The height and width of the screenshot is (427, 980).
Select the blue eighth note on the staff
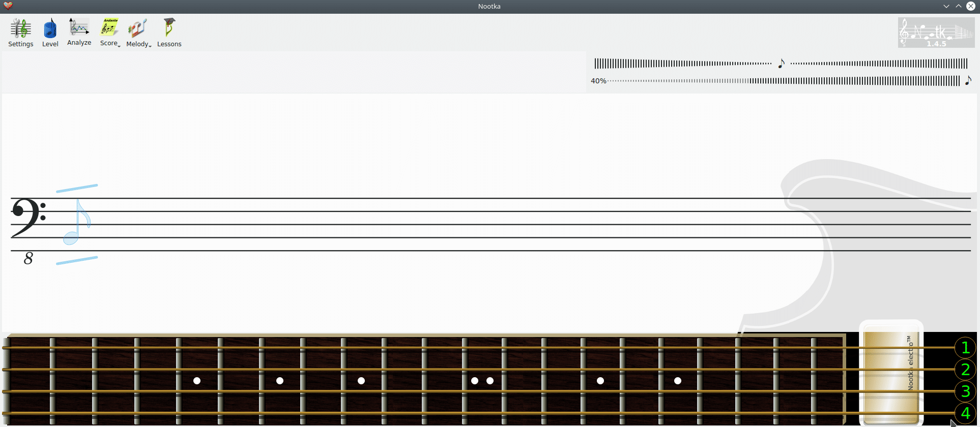[76, 222]
